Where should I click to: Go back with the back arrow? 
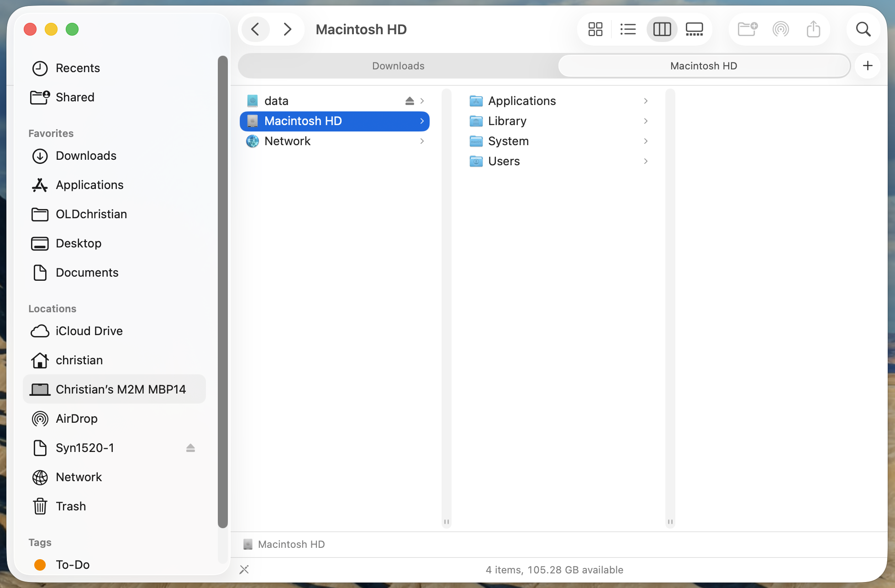256,30
